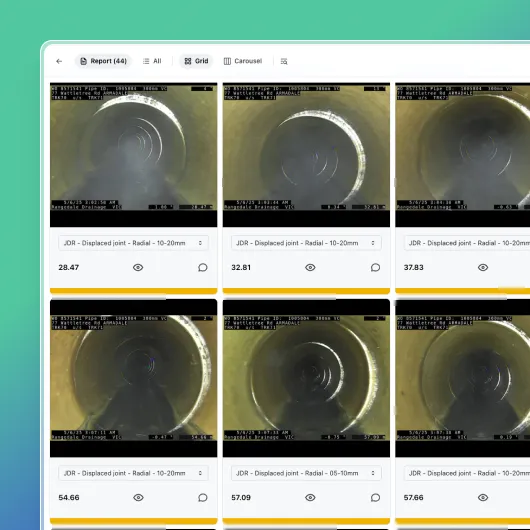Click the distance value 37.83
Screen dimensions: 530x530
tap(413, 267)
